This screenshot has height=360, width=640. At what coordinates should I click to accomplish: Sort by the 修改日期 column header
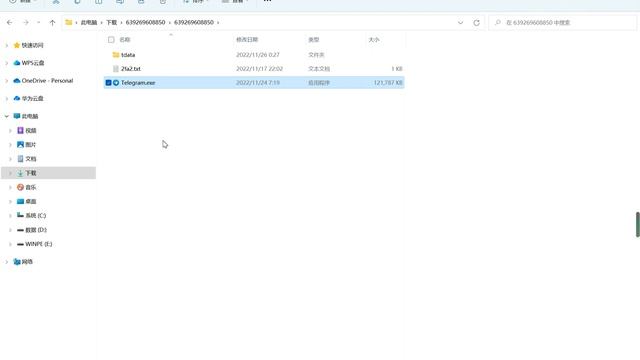click(x=247, y=40)
